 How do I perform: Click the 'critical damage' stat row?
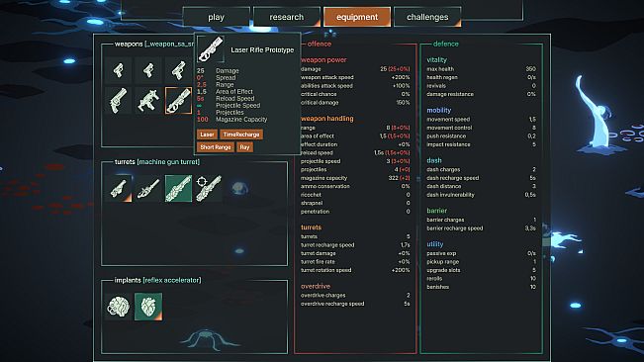tap(355, 103)
